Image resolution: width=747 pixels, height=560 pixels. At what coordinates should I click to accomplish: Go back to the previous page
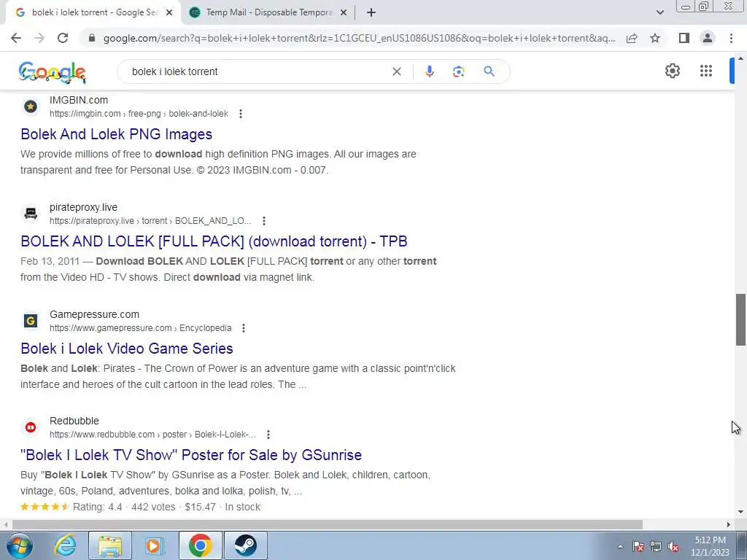coord(16,38)
